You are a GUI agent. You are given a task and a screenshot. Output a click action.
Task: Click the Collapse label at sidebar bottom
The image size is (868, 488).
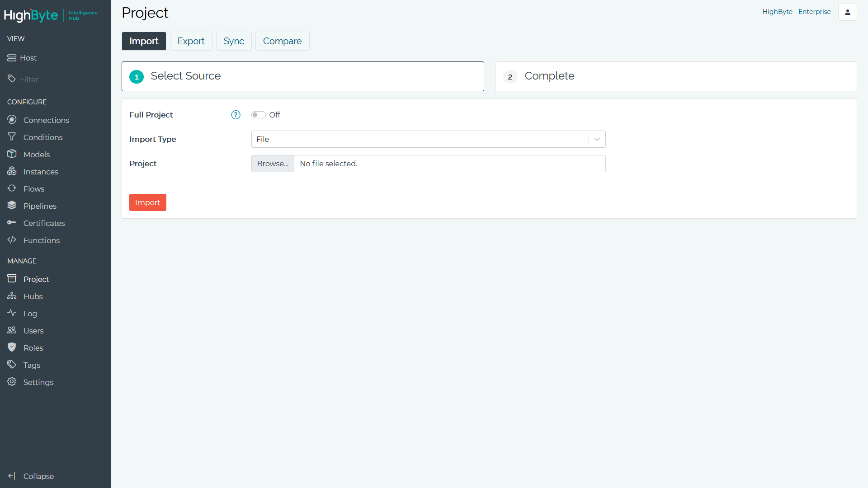tap(38, 476)
